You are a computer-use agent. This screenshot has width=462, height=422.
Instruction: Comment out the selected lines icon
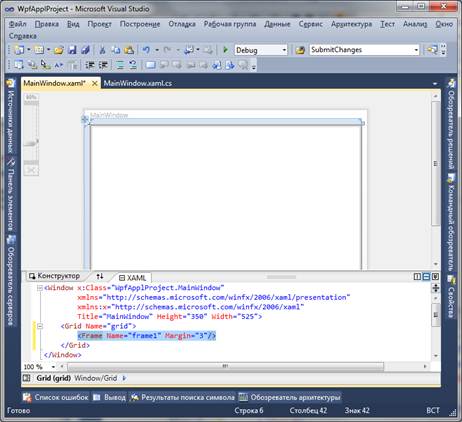(x=120, y=65)
